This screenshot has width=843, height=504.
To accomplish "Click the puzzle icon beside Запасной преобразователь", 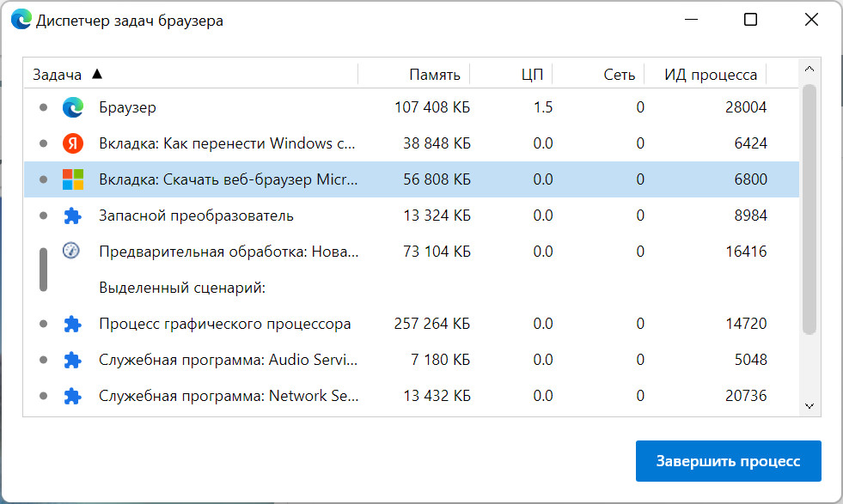I will [73, 216].
